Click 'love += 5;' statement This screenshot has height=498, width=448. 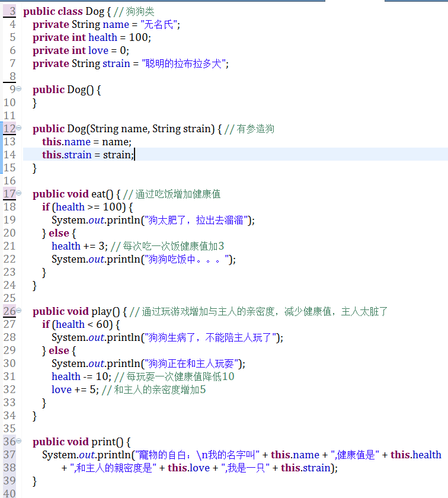[x=75, y=390]
